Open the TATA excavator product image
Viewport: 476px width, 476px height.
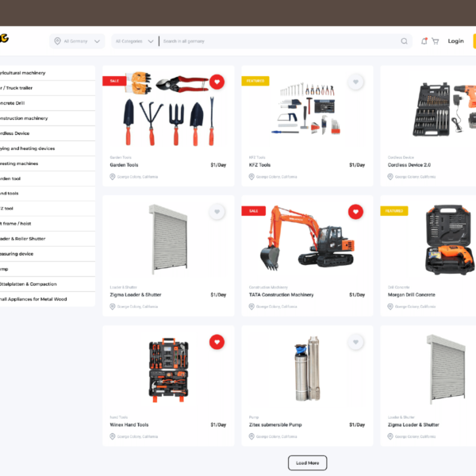coord(307,238)
